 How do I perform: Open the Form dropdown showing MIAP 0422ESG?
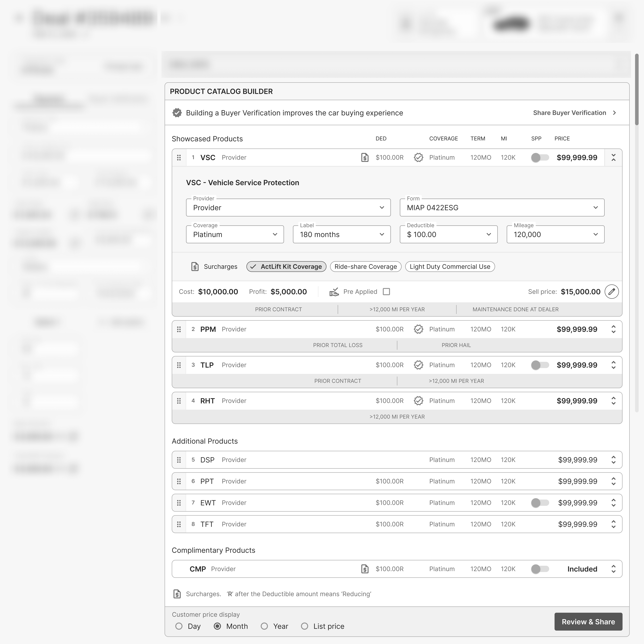click(502, 208)
